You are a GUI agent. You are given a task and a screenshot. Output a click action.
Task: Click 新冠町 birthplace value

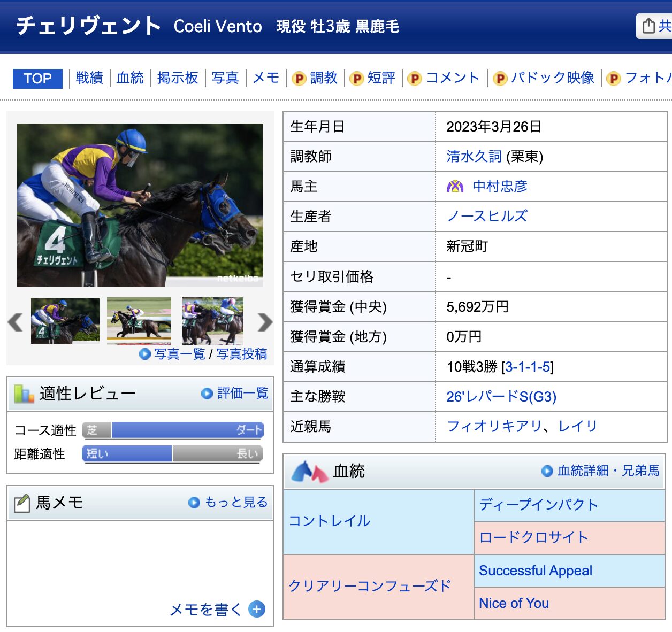467,246
